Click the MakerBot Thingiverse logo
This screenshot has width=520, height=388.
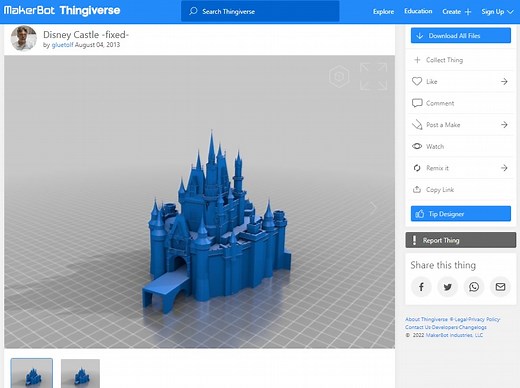coord(62,10)
